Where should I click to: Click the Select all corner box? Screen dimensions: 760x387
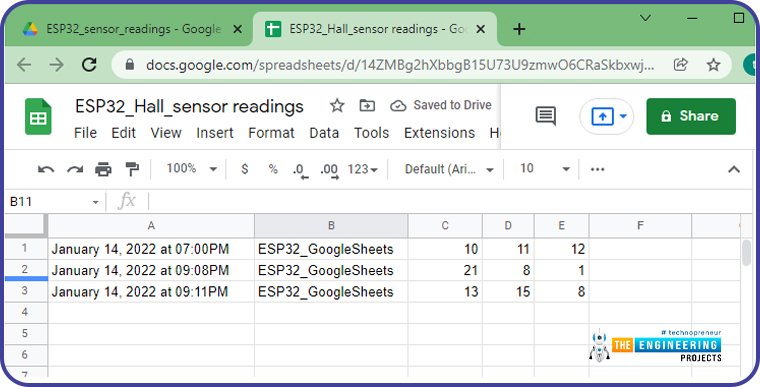click(26, 226)
